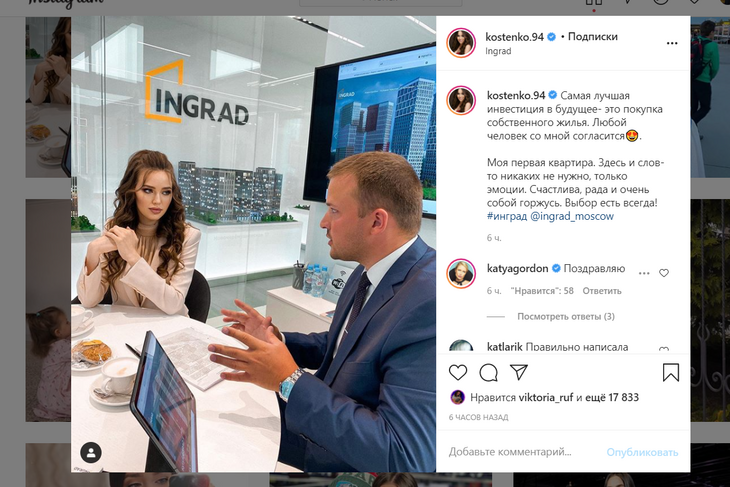The image size is (730, 487).
Task: Visit the @ingrad_moscow profile mention
Action: click(572, 216)
